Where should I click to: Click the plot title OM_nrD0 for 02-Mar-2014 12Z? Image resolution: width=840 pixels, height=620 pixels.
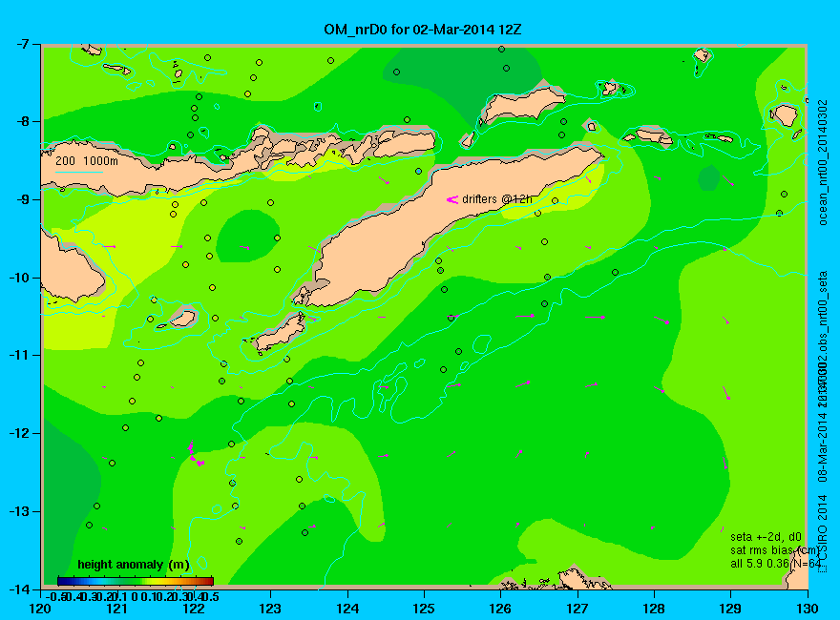point(422,30)
